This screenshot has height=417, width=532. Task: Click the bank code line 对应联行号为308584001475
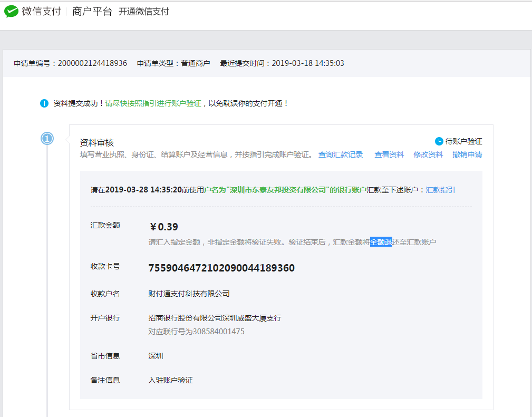pos(197,332)
